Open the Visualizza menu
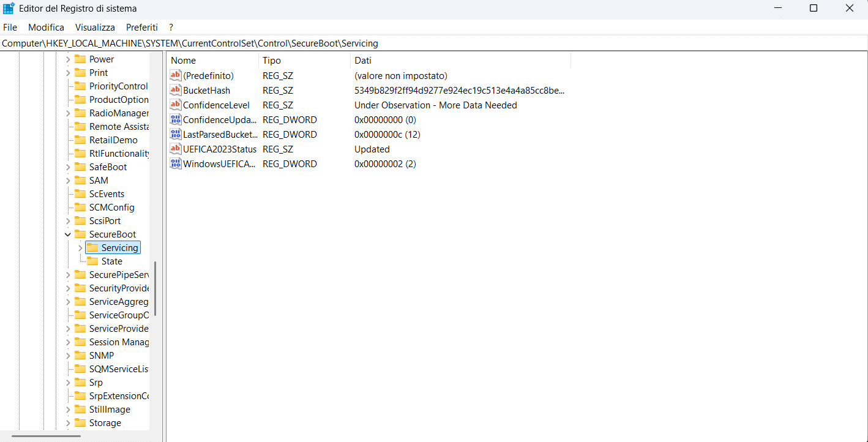Image resolution: width=868 pixels, height=442 pixels. [x=95, y=28]
